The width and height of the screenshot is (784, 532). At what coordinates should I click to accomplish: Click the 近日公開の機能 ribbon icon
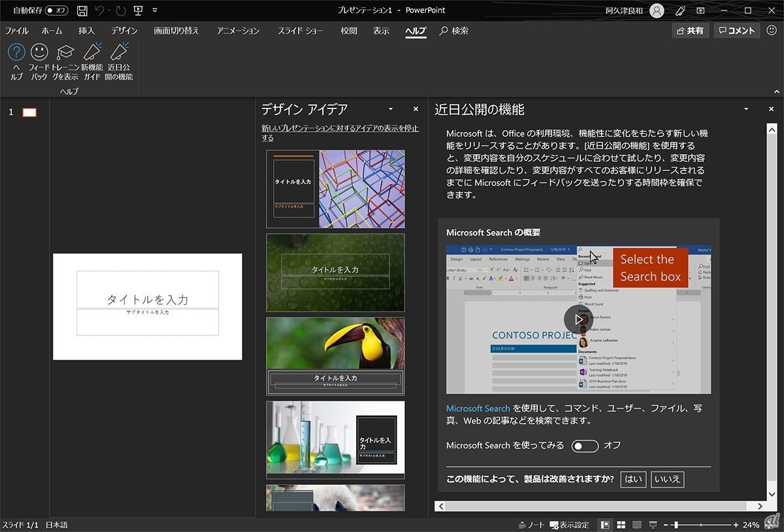click(119, 53)
